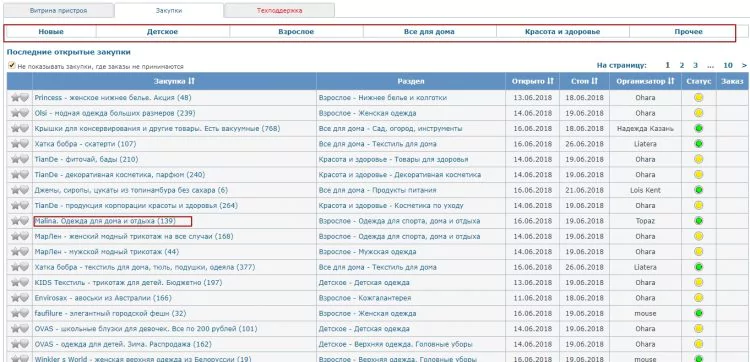Click yellow status indicator in Princess row

tap(698, 98)
